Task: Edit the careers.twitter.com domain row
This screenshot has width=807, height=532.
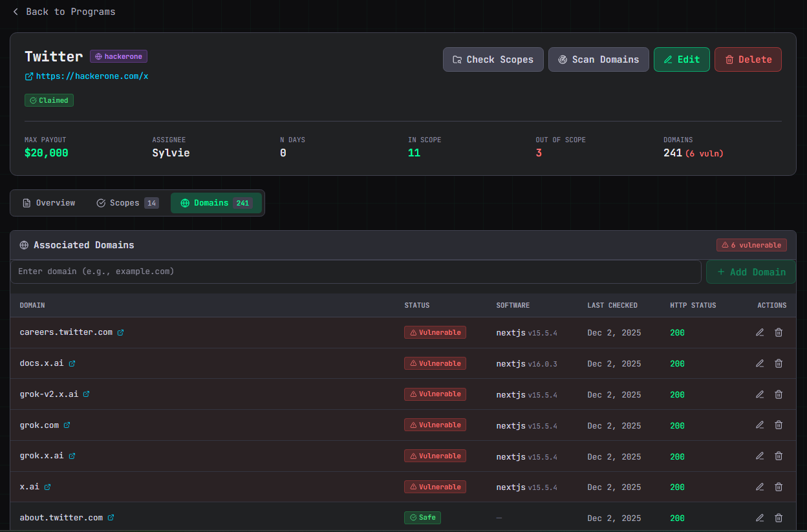Action: 760,332
